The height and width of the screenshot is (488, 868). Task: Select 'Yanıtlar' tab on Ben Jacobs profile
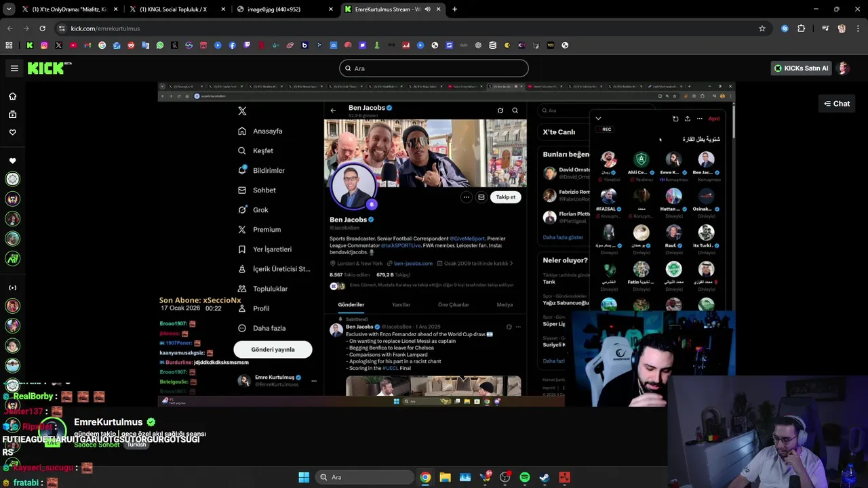[401, 305]
